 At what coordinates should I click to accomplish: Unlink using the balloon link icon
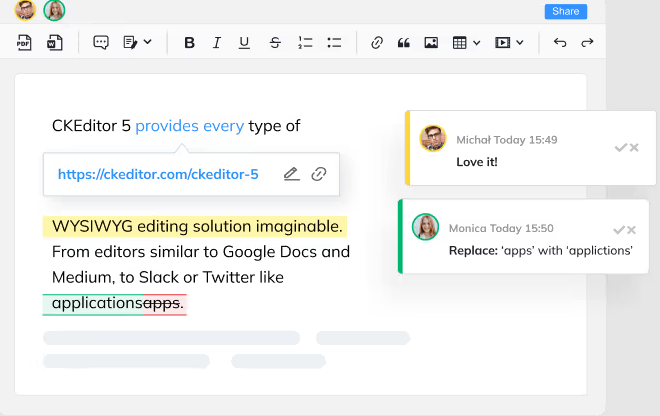pyautogui.click(x=319, y=174)
